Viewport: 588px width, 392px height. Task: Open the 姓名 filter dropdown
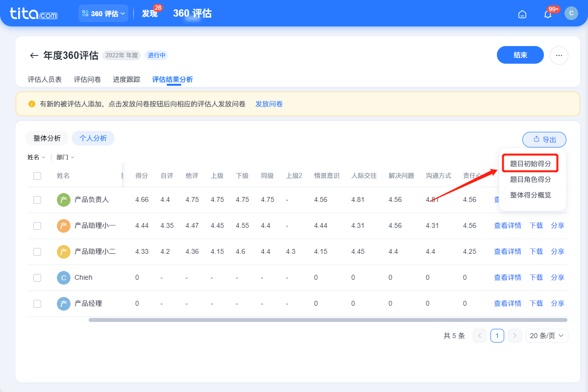(x=36, y=156)
